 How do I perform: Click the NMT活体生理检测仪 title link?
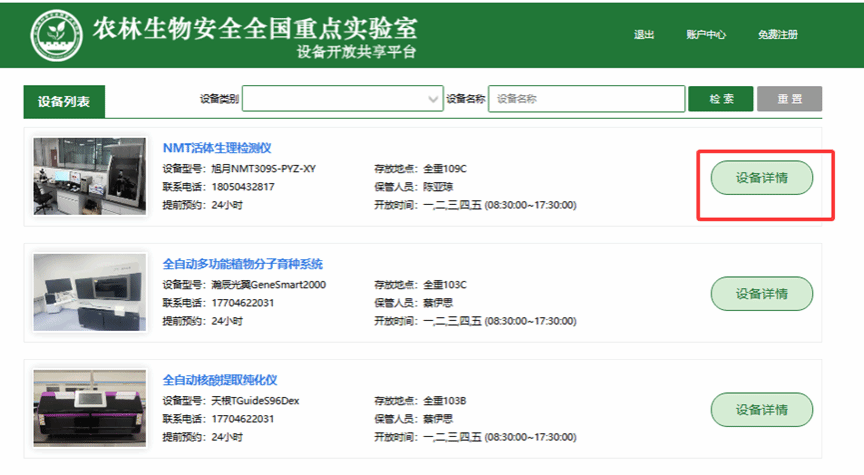point(217,148)
